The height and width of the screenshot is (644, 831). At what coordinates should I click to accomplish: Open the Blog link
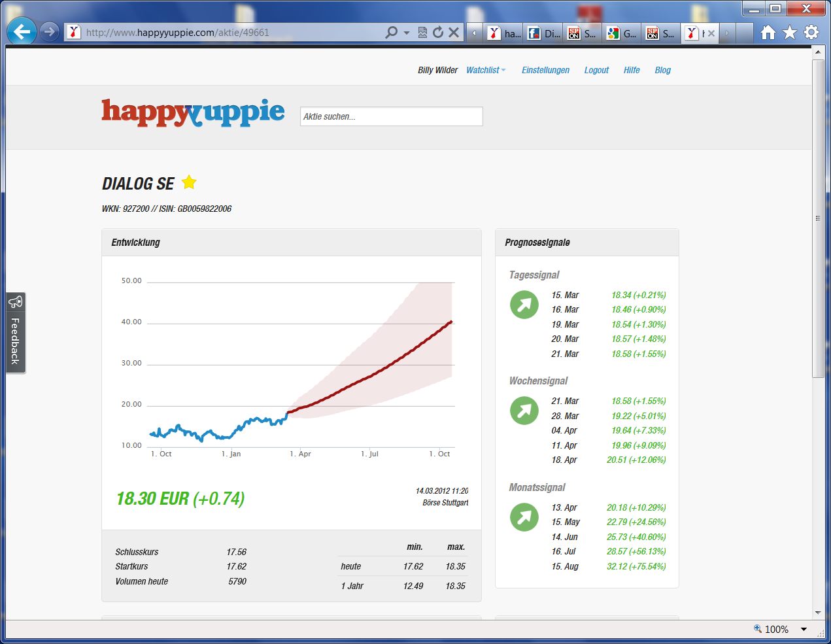(662, 70)
